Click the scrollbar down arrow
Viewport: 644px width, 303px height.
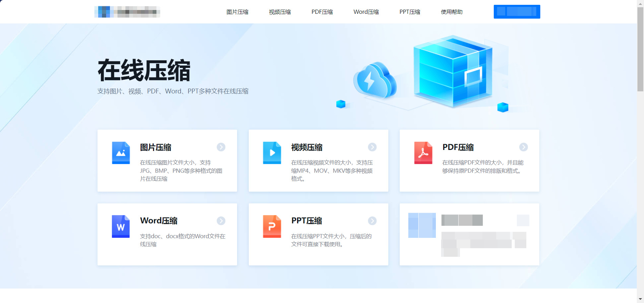pyautogui.click(x=640, y=299)
